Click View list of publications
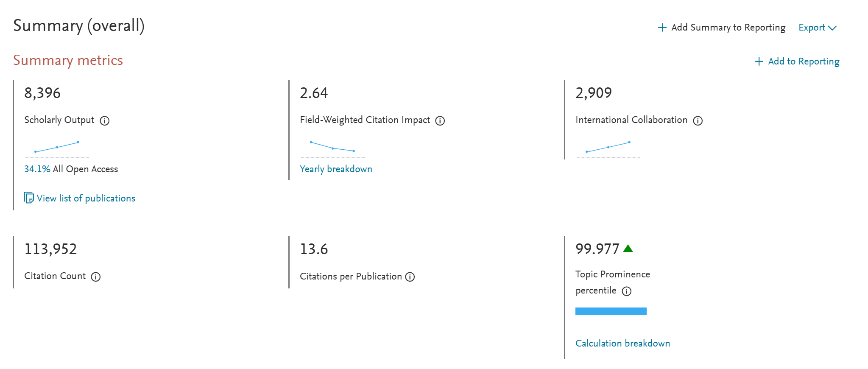Image resolution: width=868 pixels, height=369 pixels. [86, 198]
